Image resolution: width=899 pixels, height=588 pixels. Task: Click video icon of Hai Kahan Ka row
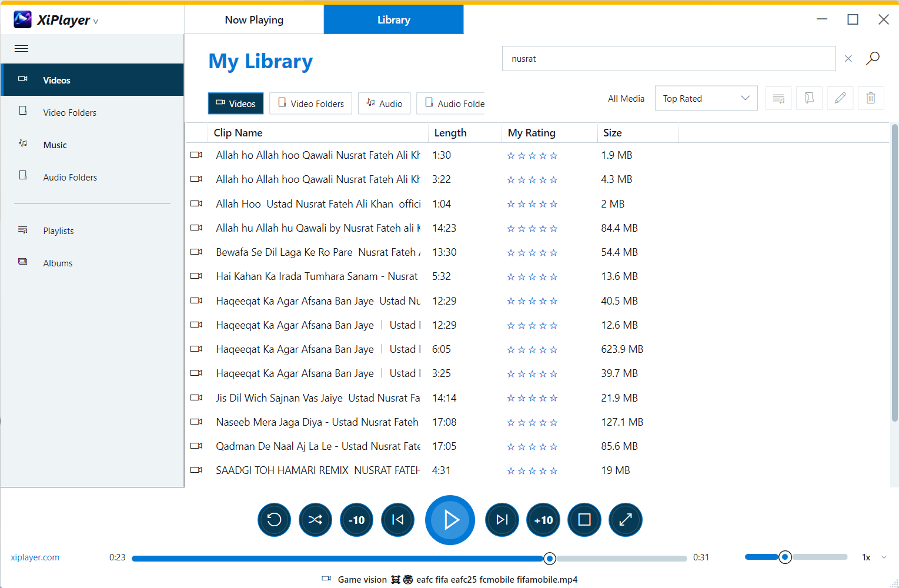click(x=196, y=276)
